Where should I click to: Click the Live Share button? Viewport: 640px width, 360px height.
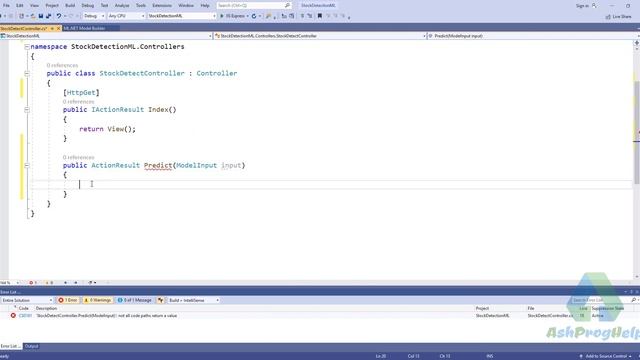tap(618, 16)
